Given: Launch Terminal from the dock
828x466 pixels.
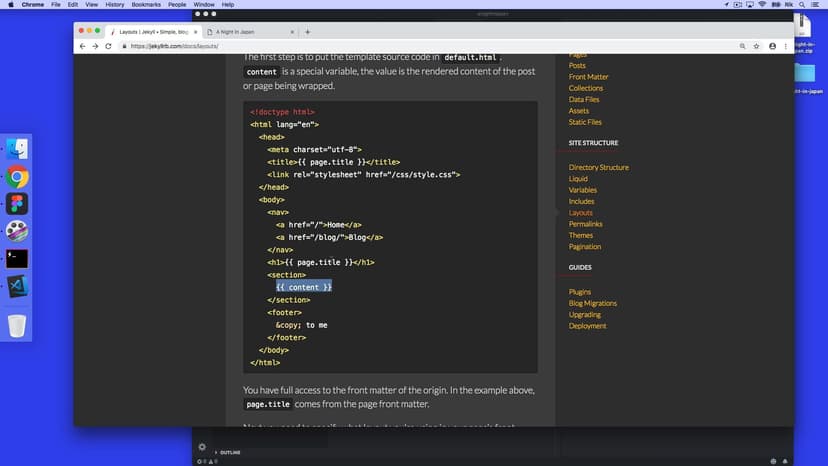Looking at the screenshot, I should pos(17,258).
